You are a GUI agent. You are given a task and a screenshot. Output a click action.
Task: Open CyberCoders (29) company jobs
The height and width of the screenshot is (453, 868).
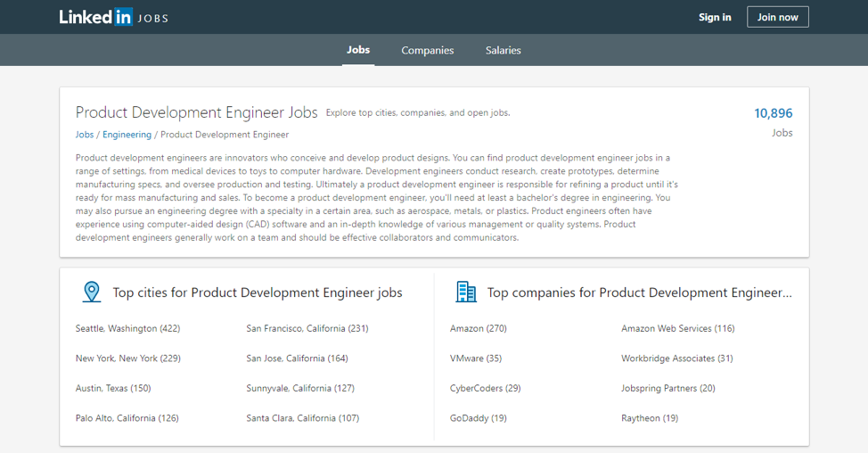coord(486,388)
